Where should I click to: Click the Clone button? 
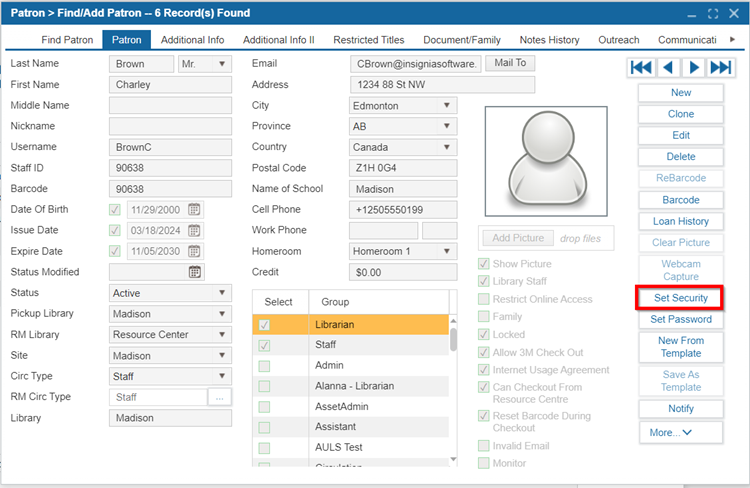click(681, 114)
